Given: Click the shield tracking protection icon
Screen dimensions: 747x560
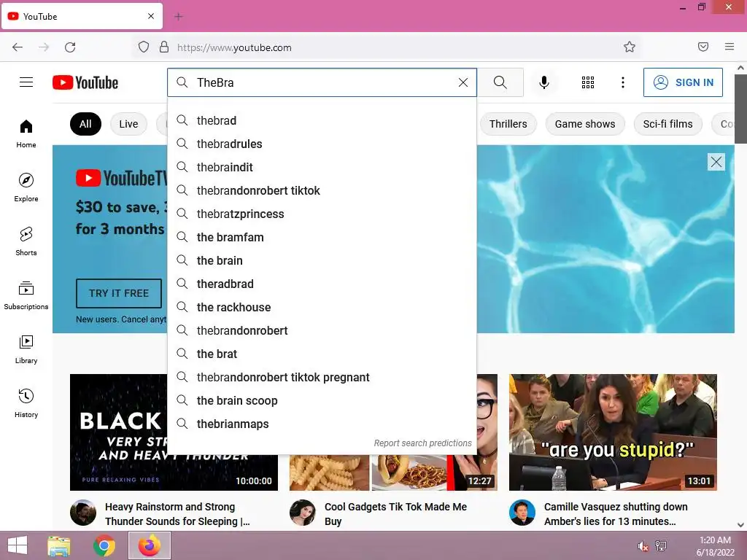Looking at the screenshot, I should click(x=144, y=47).
